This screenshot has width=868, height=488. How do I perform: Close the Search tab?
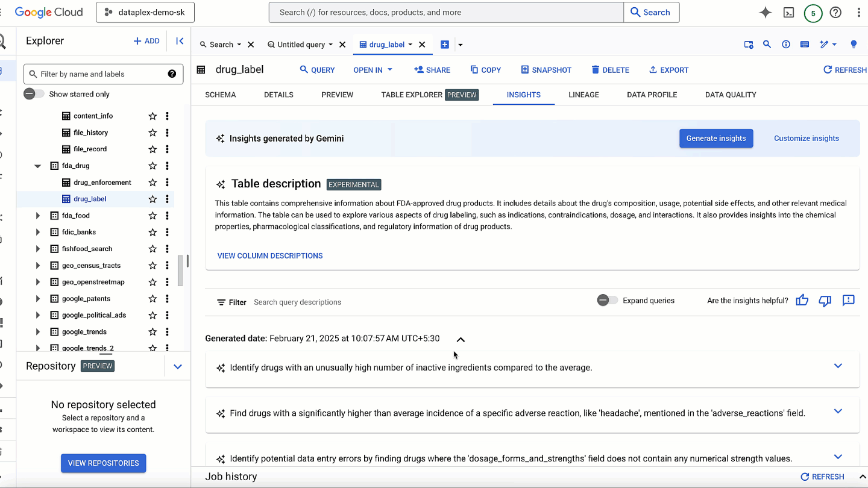pyautogui.click(x=251, y=45)
